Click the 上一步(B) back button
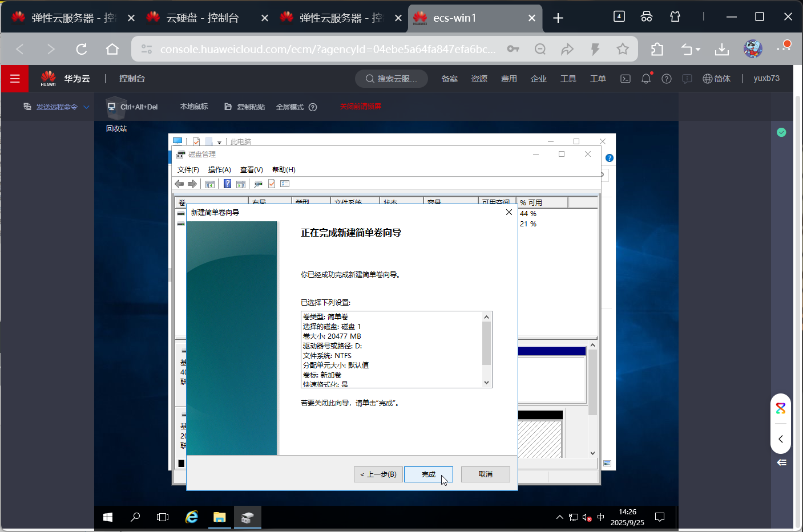 (378, 474)
